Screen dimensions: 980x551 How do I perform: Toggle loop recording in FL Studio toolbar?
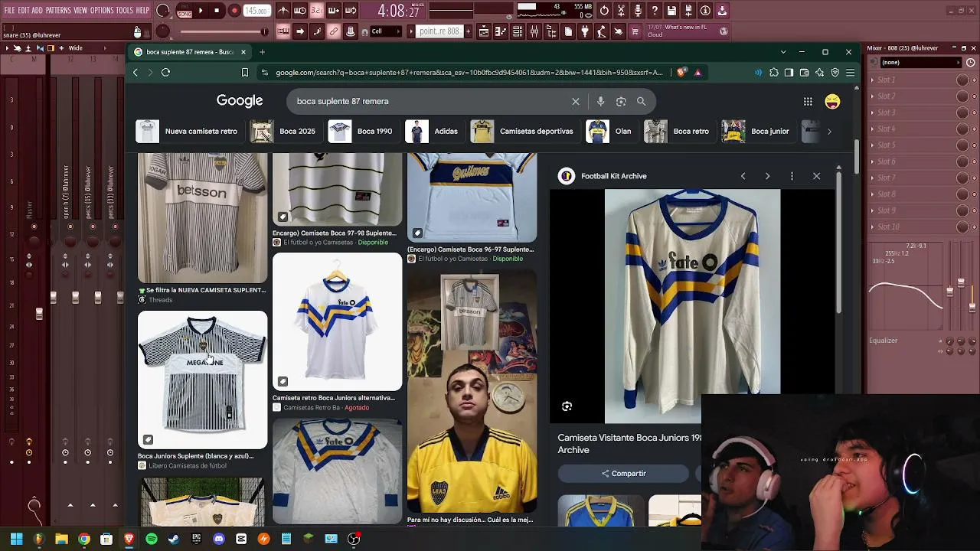coord(351,11)
